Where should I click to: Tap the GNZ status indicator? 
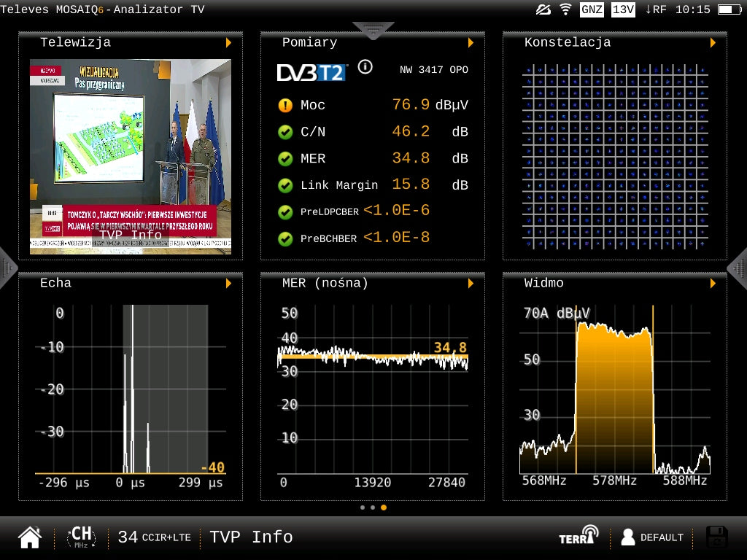point(592,9)
